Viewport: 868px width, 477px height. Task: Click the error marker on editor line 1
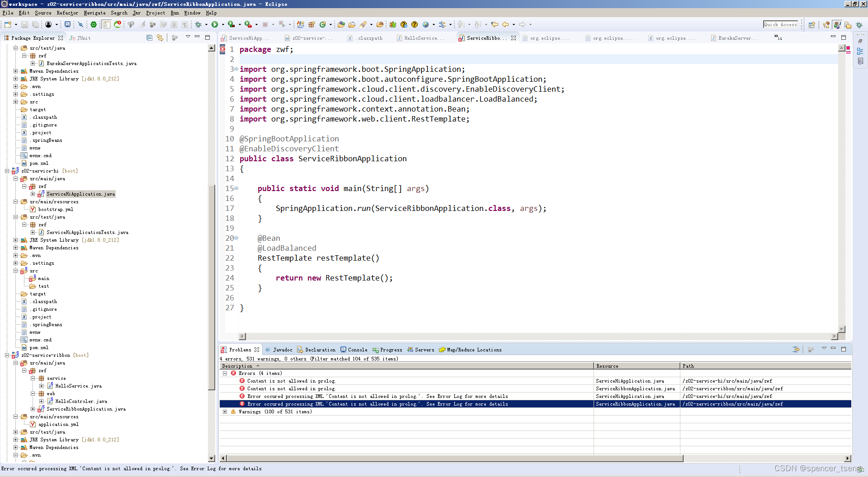(x=222, y=49)
